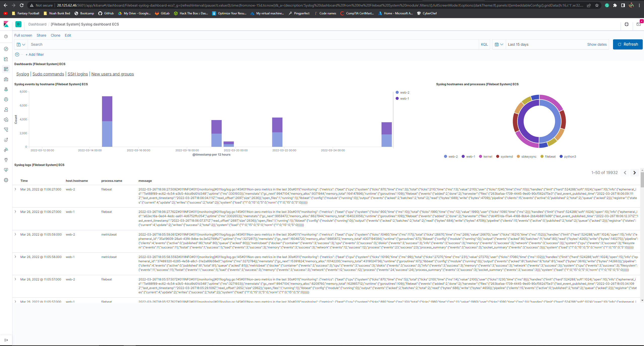Switch to the Sudo commands dashboard
The width and height of the screenshot is (644, 346).
pos(48,74)
